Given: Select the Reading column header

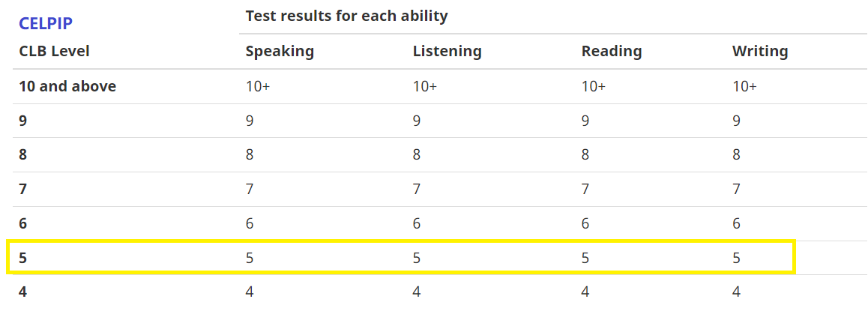Looking at the screenshot, I should pyautogui.click(x=612, y=52).
